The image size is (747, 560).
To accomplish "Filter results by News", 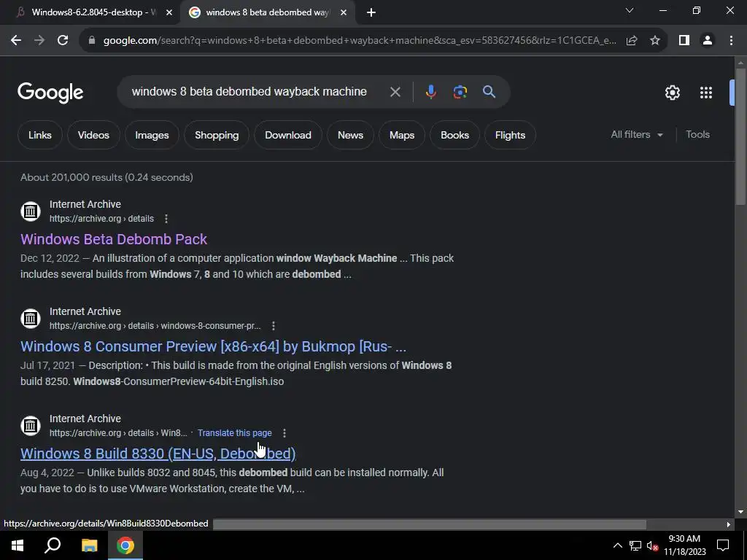I will pyautogui.click(x=351, y=135).
